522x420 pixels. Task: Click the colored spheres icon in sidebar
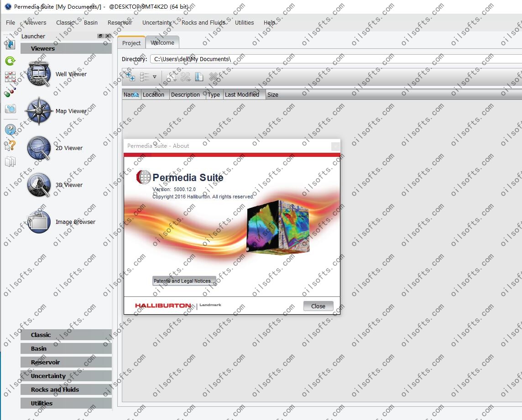tap(10, 92)
